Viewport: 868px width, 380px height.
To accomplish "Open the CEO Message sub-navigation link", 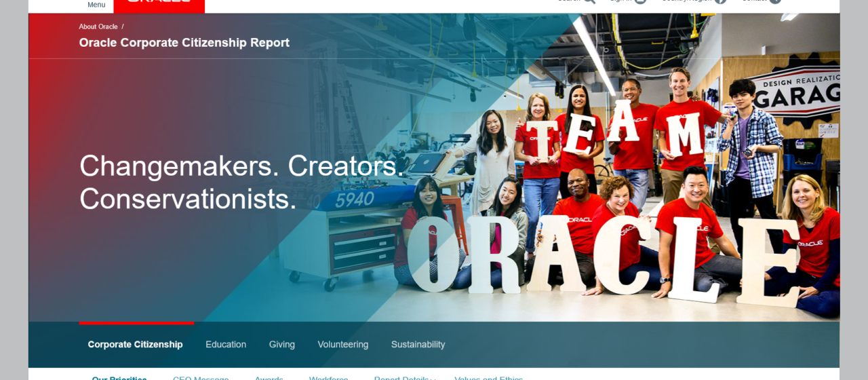I will point(201,377).
